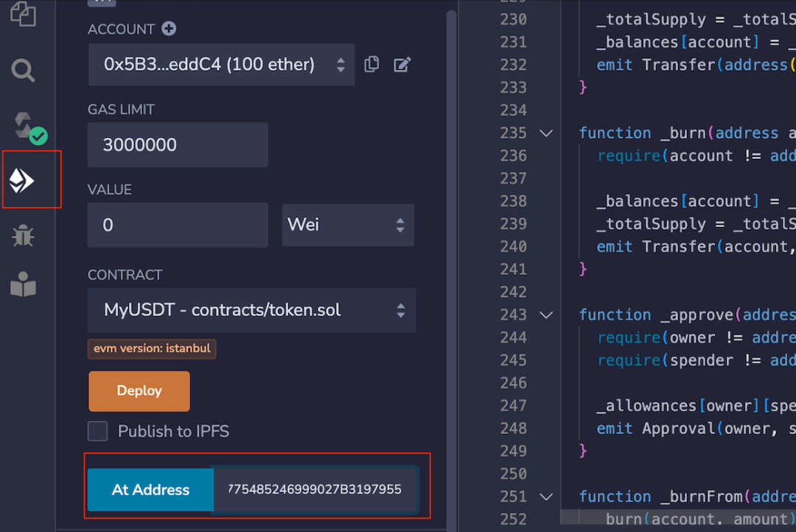
Task: Collapse the _burn function at line 235
Action: tap(546, 133)
